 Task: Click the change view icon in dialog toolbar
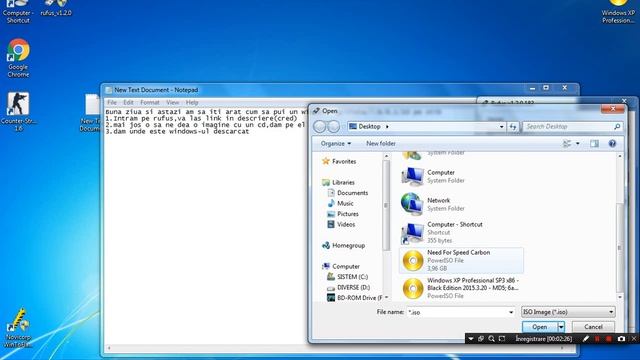tap(567, 144)
